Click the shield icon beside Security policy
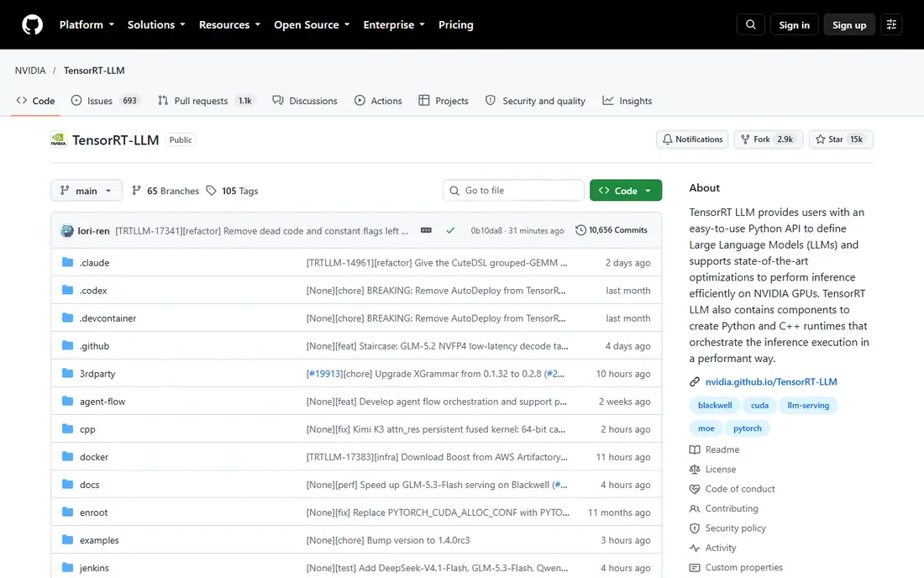 point(695,528)
